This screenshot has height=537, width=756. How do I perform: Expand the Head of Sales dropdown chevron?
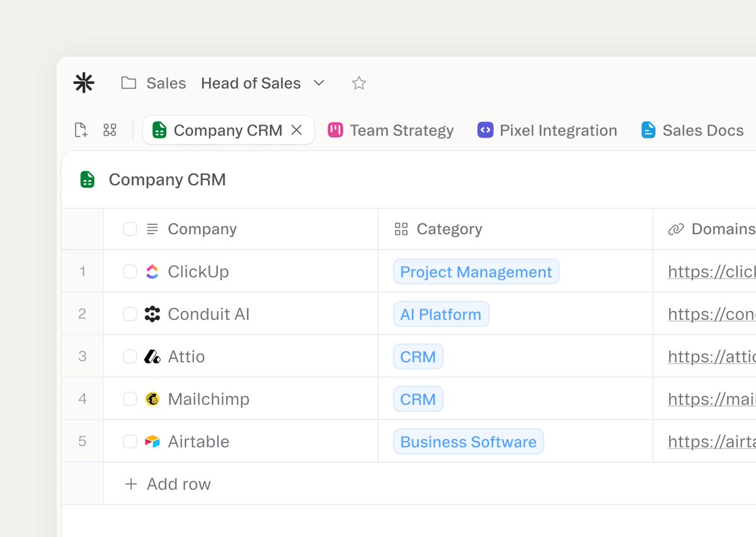point(319,83)
